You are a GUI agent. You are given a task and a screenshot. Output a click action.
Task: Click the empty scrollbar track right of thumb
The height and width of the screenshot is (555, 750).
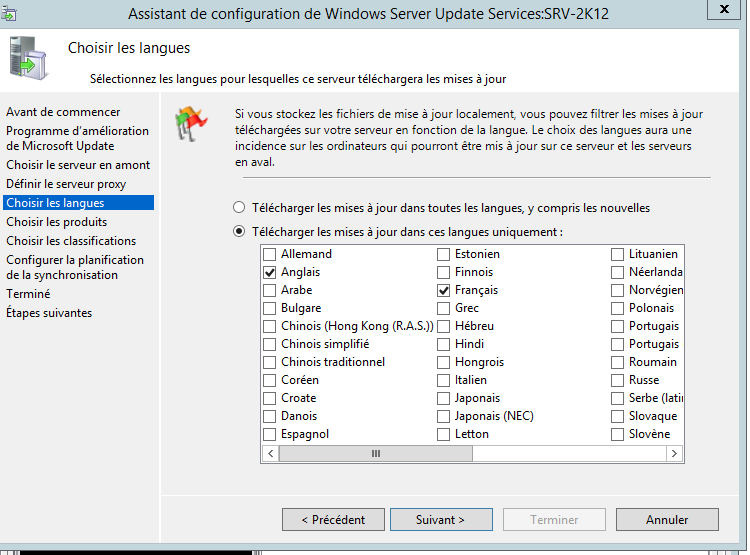[x=569, y=454]
